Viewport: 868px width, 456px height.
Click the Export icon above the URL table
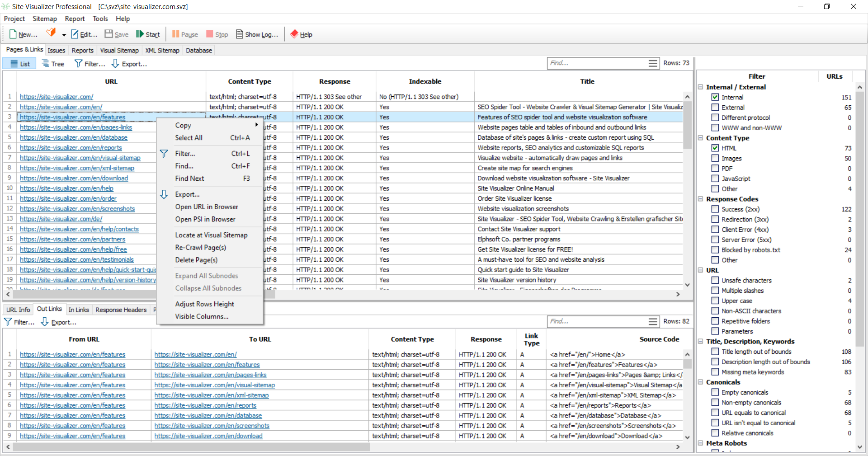pos(115,64)
